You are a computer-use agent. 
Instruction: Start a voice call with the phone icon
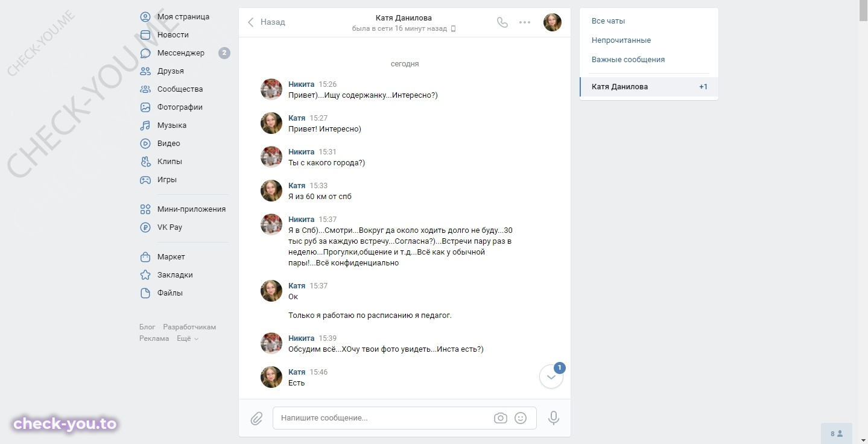(x=502, y=22)
